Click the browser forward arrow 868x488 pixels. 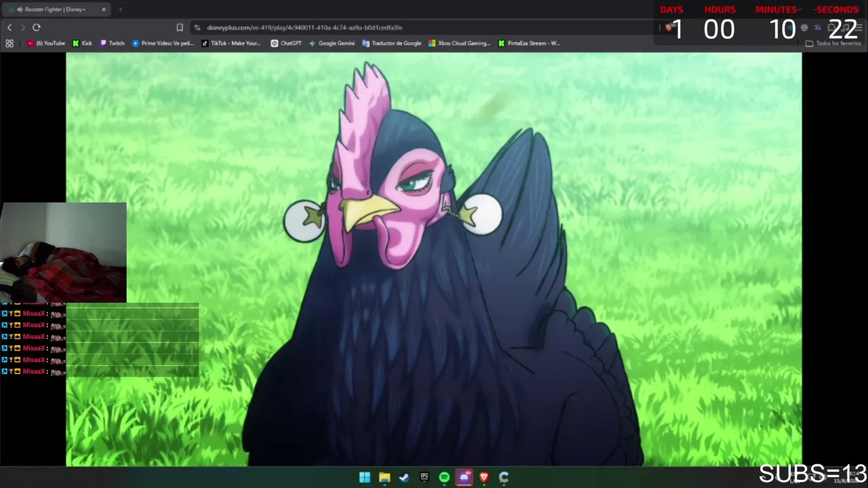22,27
